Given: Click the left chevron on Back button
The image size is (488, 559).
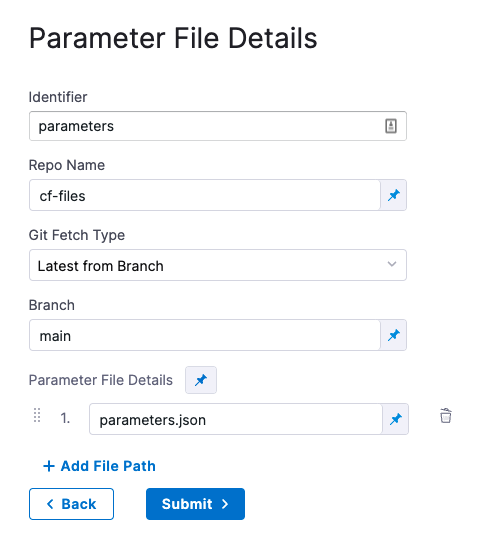Looking at the screenshot, I should point(50,504).
